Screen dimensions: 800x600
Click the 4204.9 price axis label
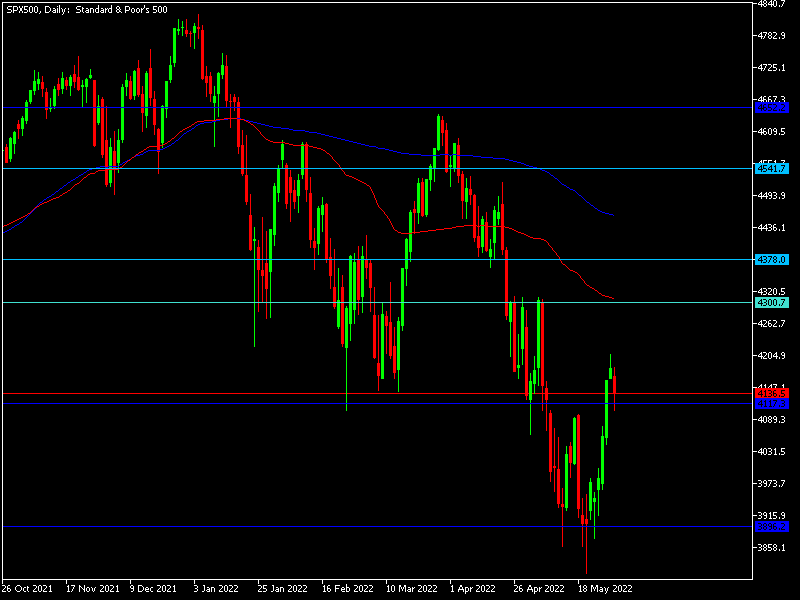coord(771,356)
